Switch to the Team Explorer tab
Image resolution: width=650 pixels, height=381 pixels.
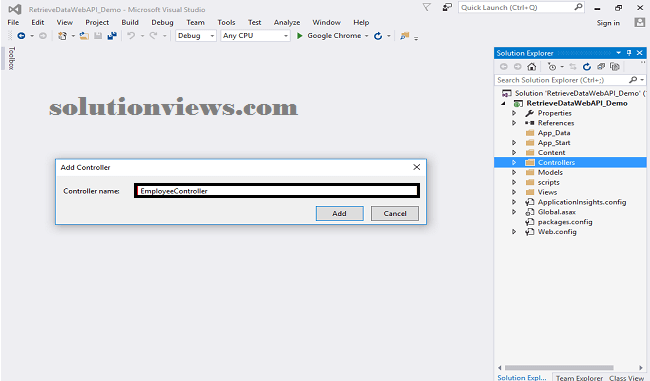[x=579, y=378]
